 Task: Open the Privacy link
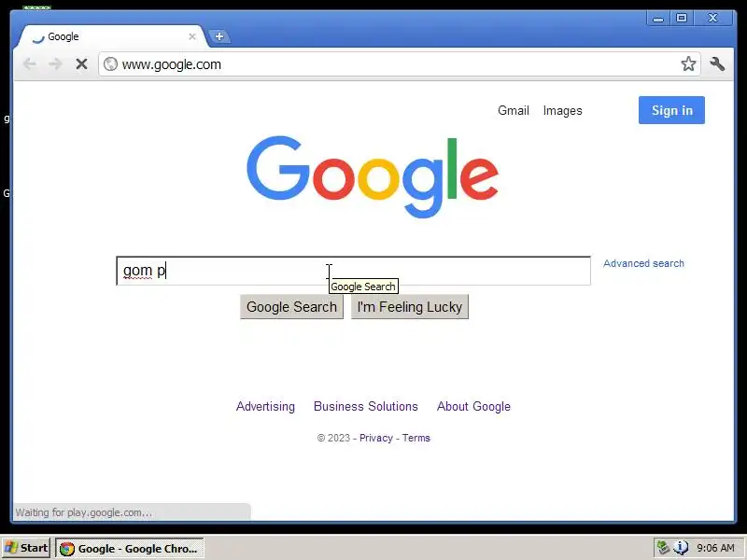coord(376,438)
